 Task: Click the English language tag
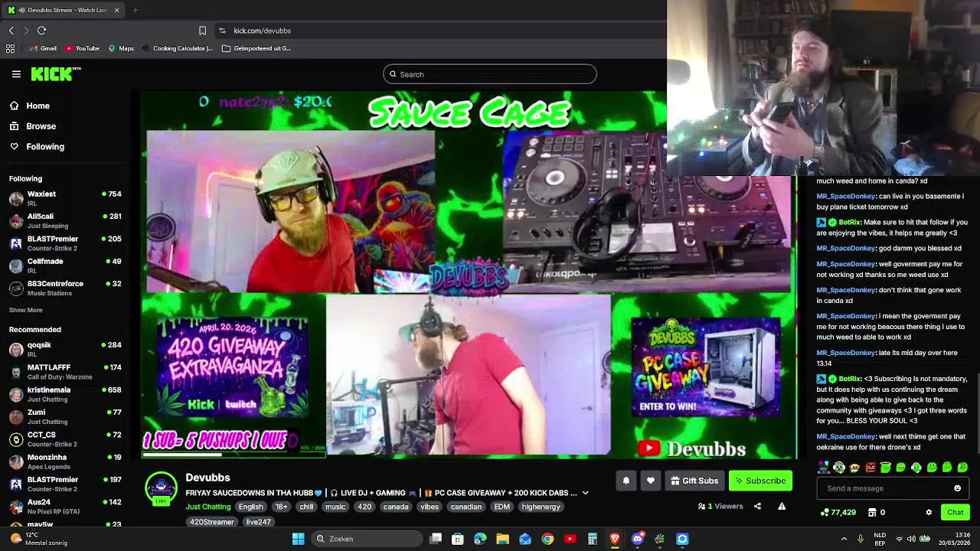(250, 507)
